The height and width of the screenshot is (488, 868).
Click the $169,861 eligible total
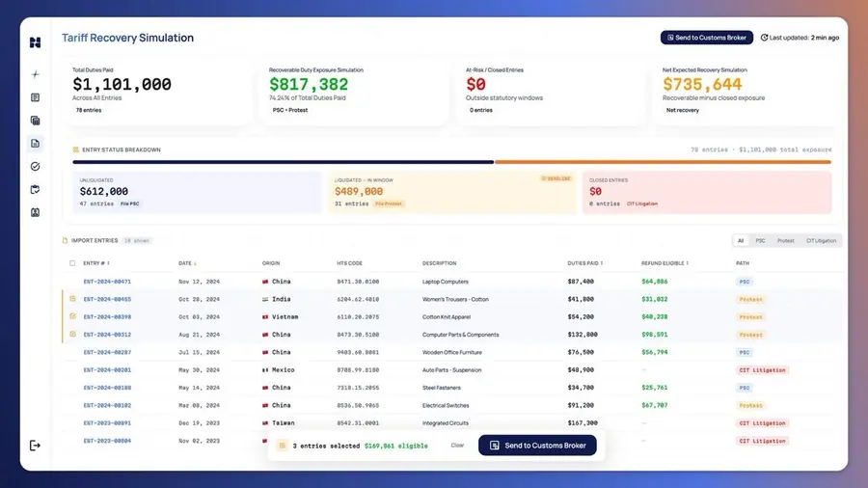point(395,446)
